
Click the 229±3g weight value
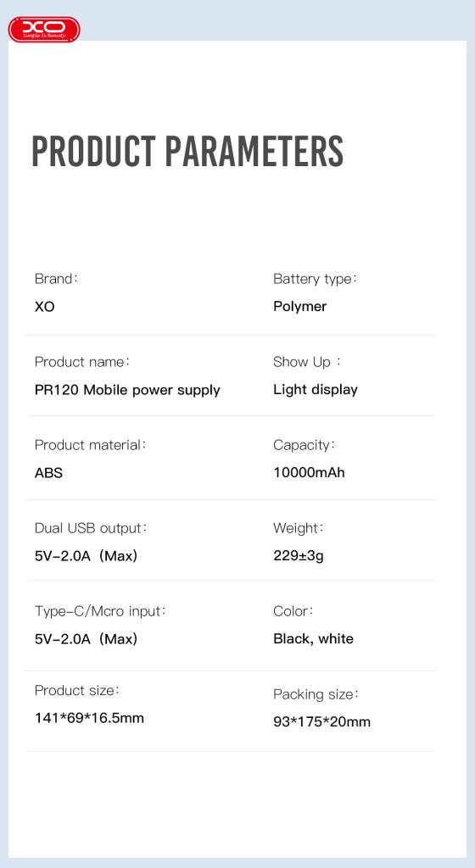(299, 556)
